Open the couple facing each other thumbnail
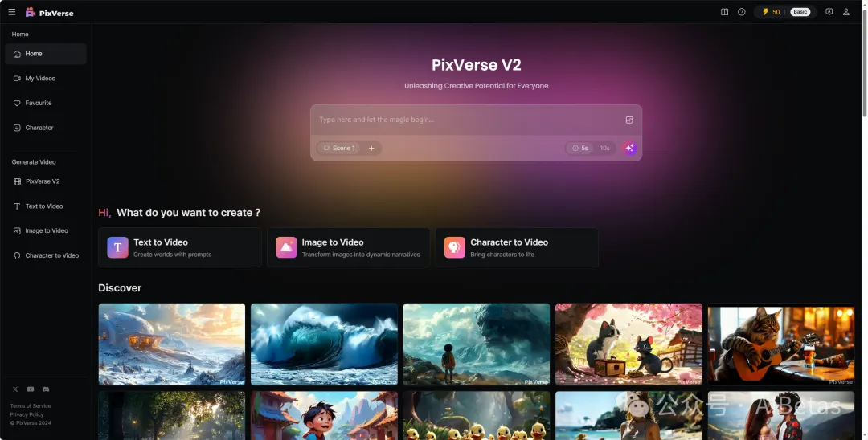 pyautogui.click(x=781, y=416)
